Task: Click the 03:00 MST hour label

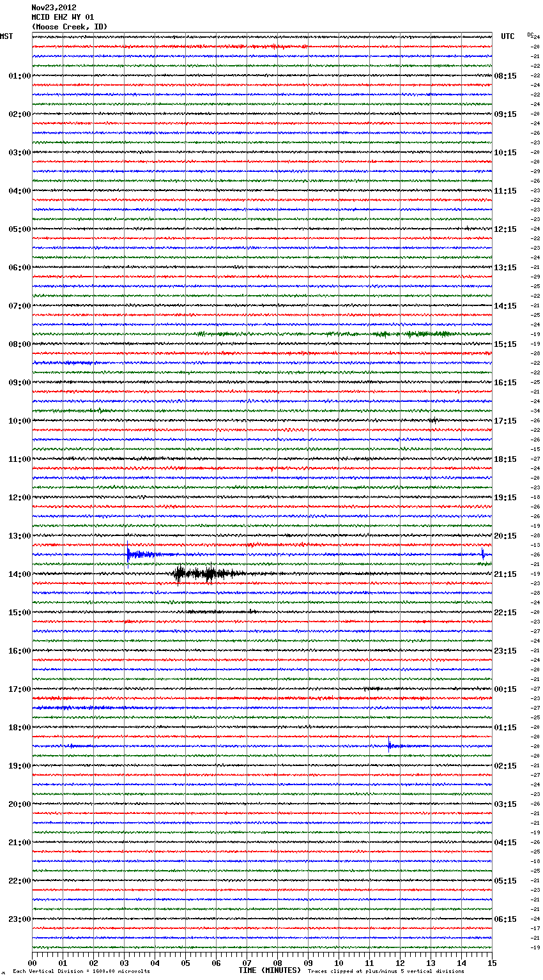Action: (20, 153)
